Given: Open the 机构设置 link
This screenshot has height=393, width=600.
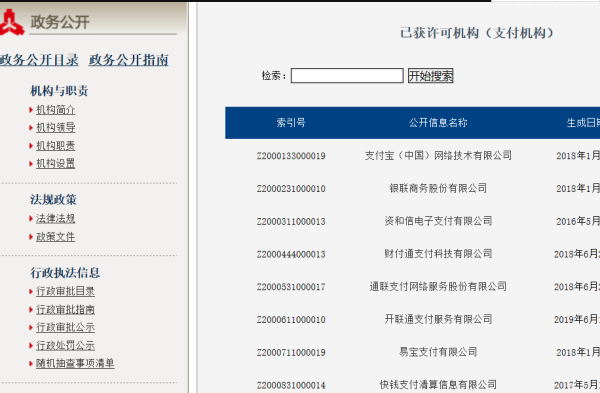Looking at the screenshot, I should click(55, 164).
